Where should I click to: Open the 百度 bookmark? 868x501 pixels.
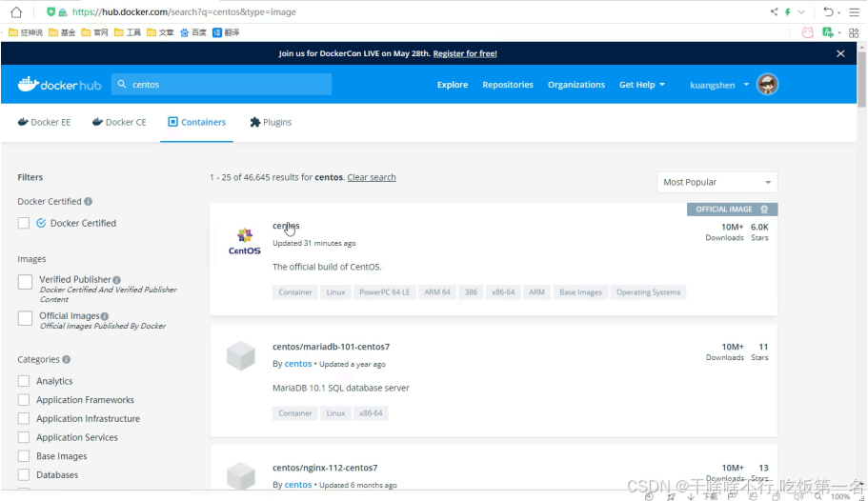tap(193, 32)
